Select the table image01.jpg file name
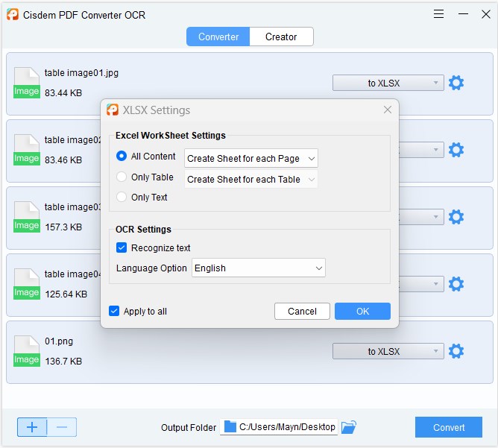The height and width of the screenshot is (448, 498). (81, 73)
